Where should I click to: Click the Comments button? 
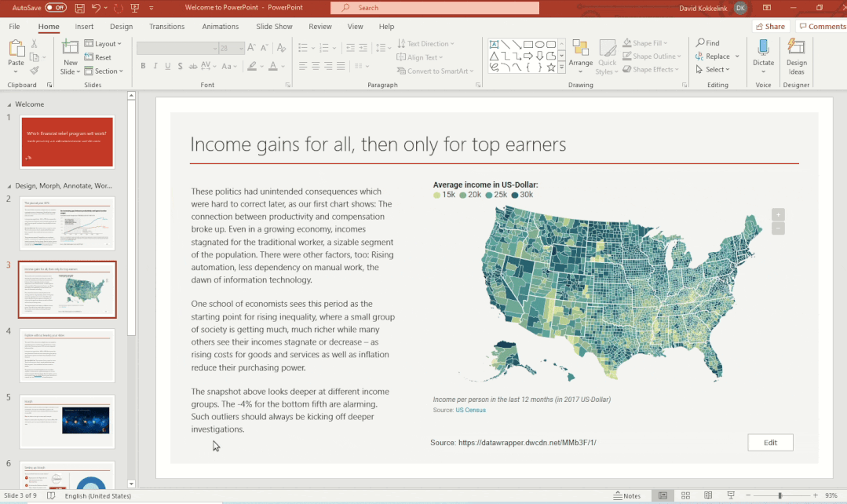(822, 26)
